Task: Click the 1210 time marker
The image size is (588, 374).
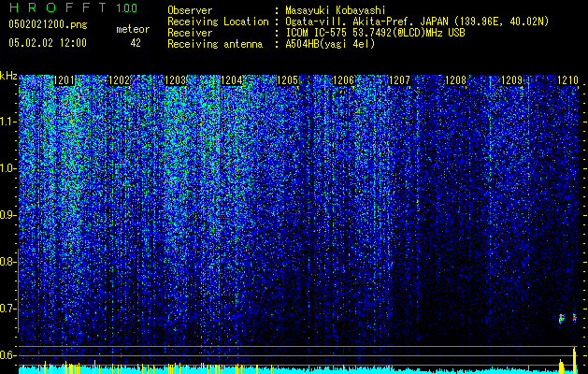Action: click(567, 80)
